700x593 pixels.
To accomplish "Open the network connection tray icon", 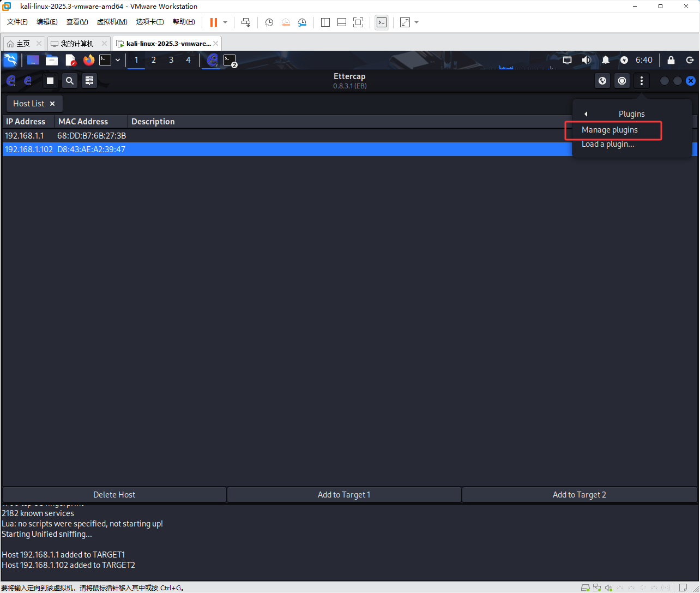I will [x=568, y=60].
